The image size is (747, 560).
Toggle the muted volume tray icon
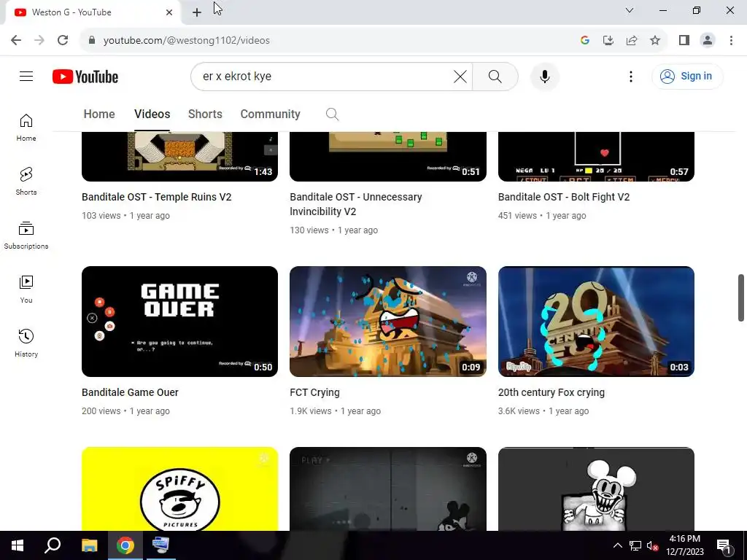652,545
